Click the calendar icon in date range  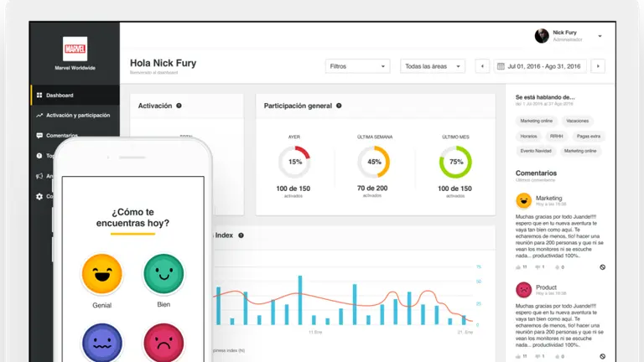click(x=501, y=65)
